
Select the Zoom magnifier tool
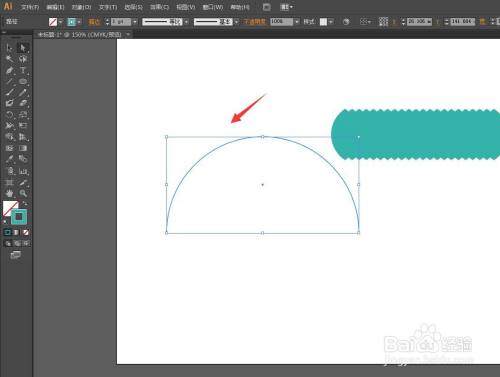coord(23,193)
